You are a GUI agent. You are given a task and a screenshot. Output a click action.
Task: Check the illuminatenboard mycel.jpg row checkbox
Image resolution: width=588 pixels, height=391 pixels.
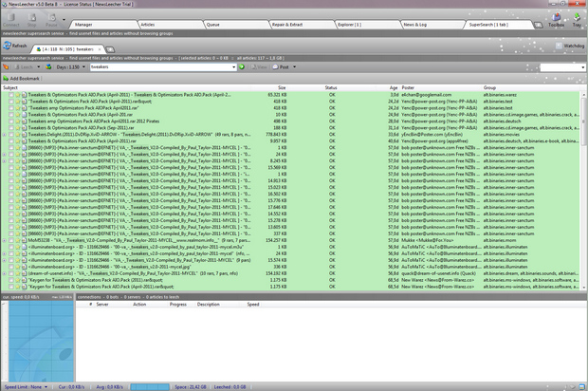[x=11, y=267]
